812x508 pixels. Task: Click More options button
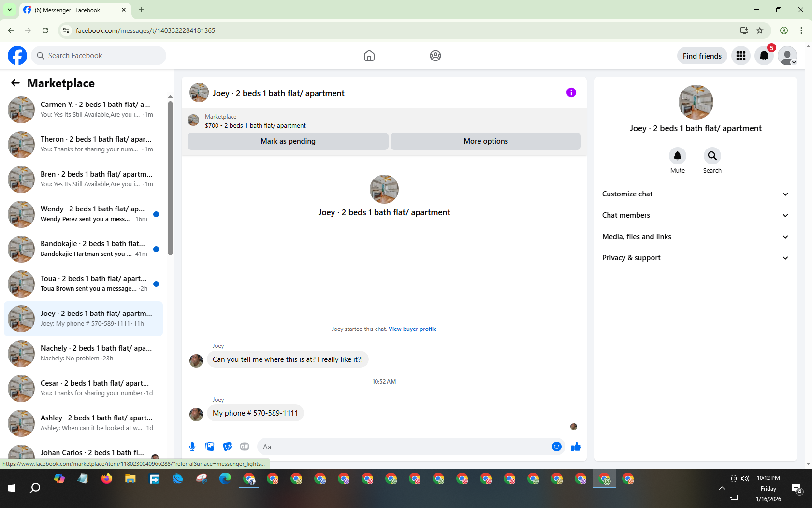(486, 141)
